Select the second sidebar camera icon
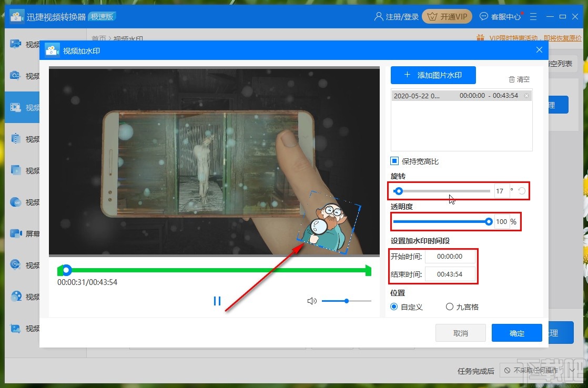Viewport: 588px width, 388px height. point(15,75)
